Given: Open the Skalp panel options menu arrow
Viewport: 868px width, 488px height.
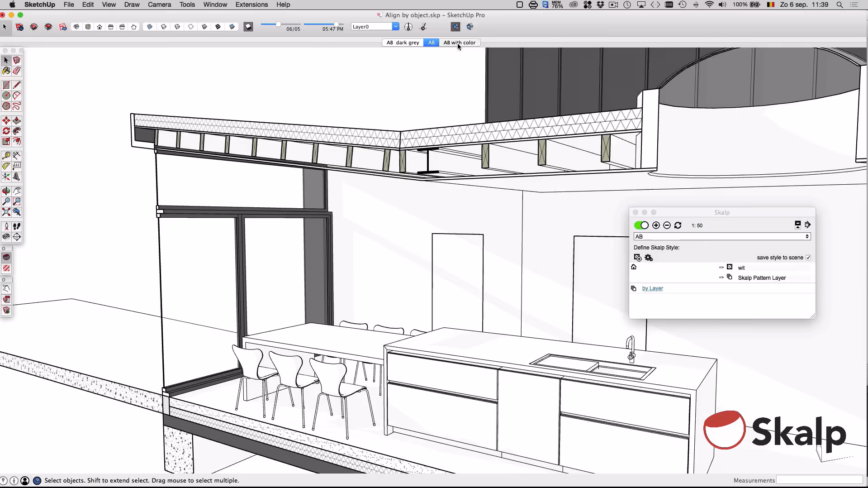Looking at the screenshot, I should pyautogui.click(x=808, y=225).
